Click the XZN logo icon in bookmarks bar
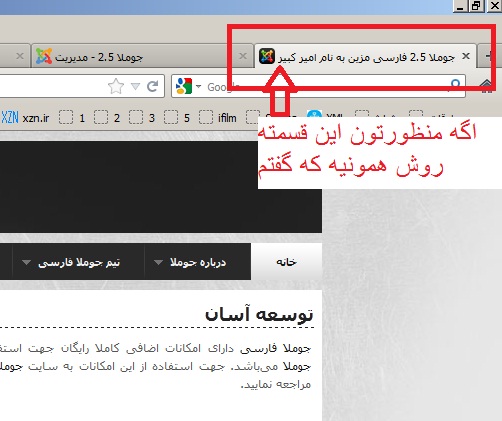This screenshot has height=421, width=502. click(10, 118)
